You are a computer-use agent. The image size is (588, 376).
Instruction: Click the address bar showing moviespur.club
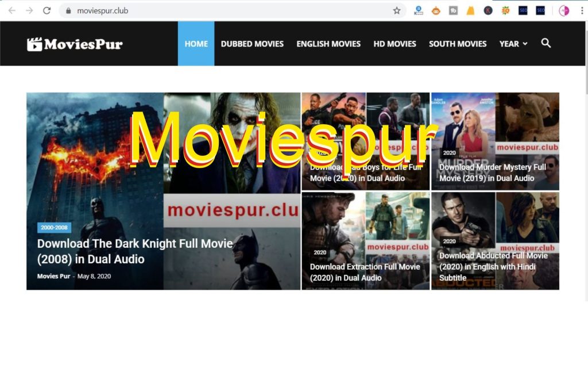pos(233,10)
